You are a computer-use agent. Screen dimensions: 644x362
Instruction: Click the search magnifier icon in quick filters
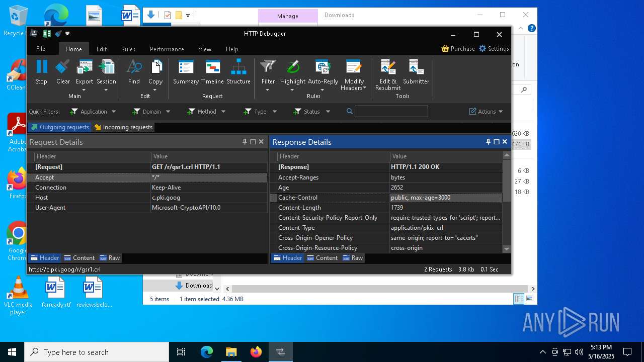click(x=350, y=112)
